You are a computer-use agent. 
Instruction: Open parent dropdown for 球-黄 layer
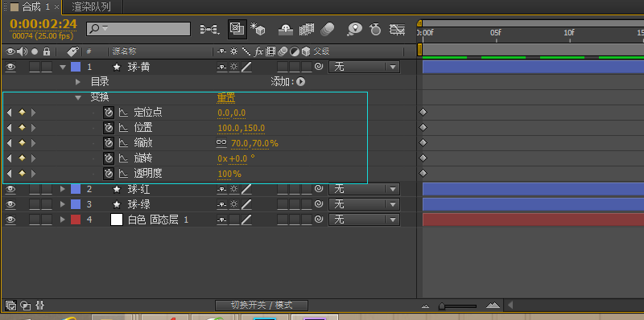364,67
